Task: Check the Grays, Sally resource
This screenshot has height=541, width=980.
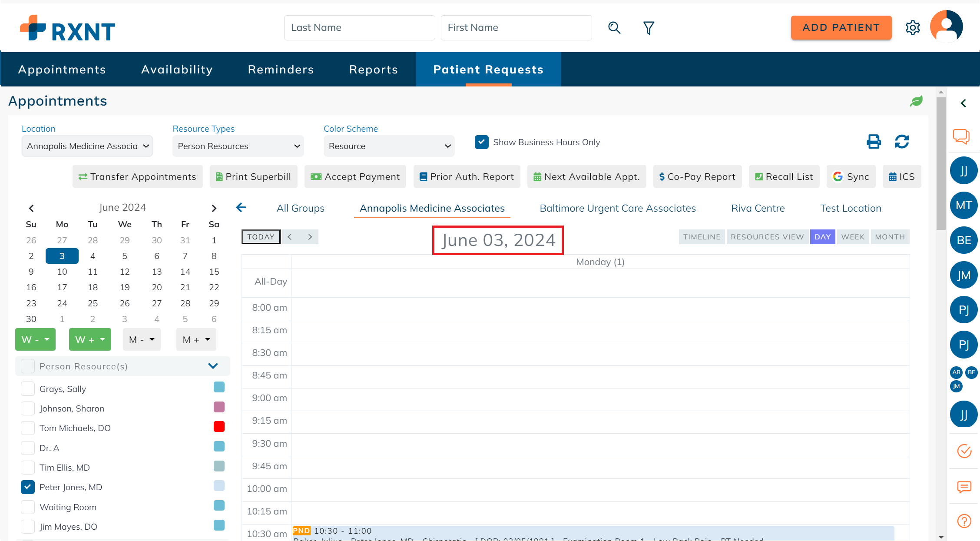Action: pyautogui.click(x=28, y=388)
